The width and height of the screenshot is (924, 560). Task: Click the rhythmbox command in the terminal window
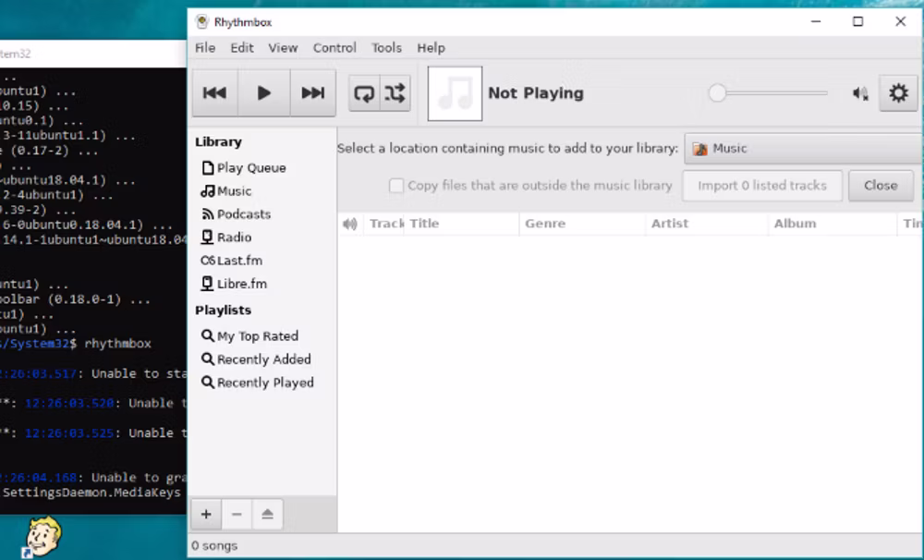click(x=118, y=343)
